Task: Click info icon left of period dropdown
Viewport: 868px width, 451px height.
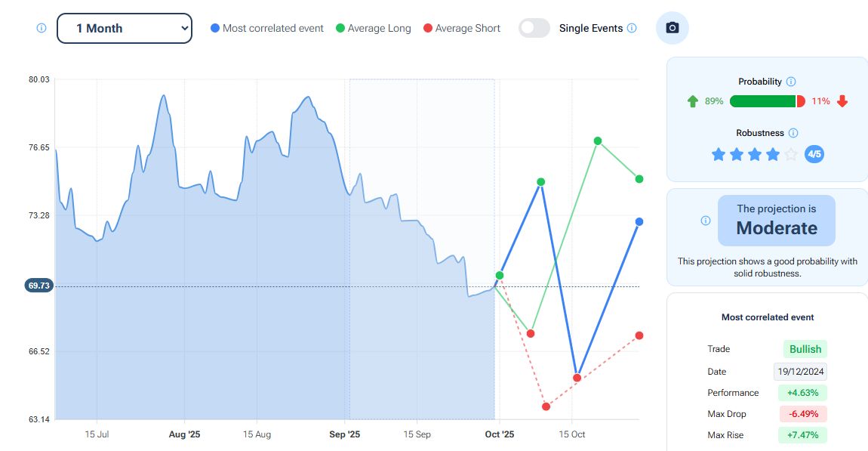Action: pos(42,28)
